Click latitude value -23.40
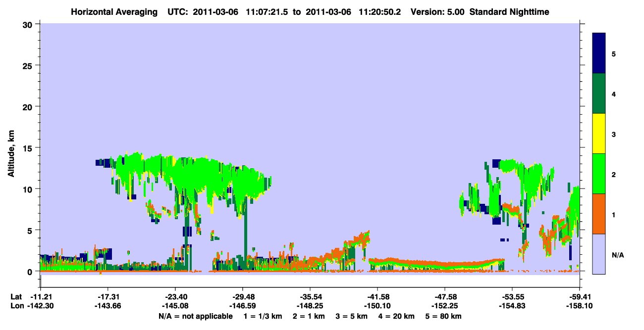Viewport: 644px width, 330px height. [175, 297]
